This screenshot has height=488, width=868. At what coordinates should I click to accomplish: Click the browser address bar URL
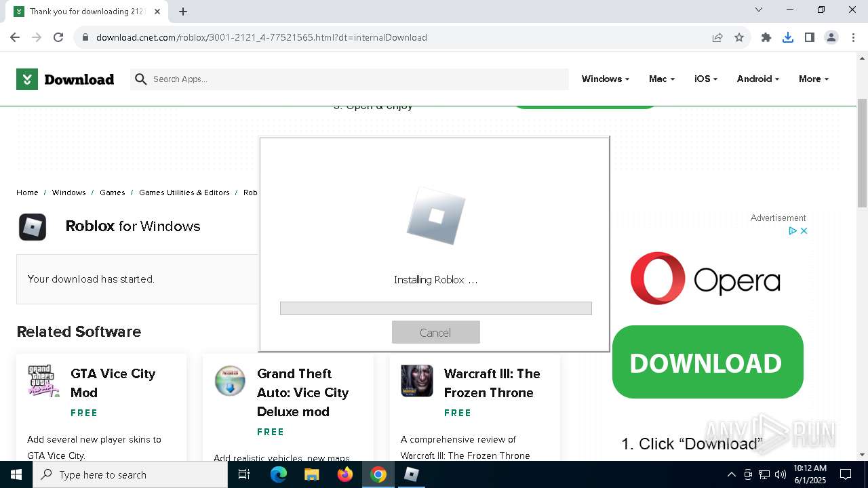pyautogui.click(x=261, y=37)
